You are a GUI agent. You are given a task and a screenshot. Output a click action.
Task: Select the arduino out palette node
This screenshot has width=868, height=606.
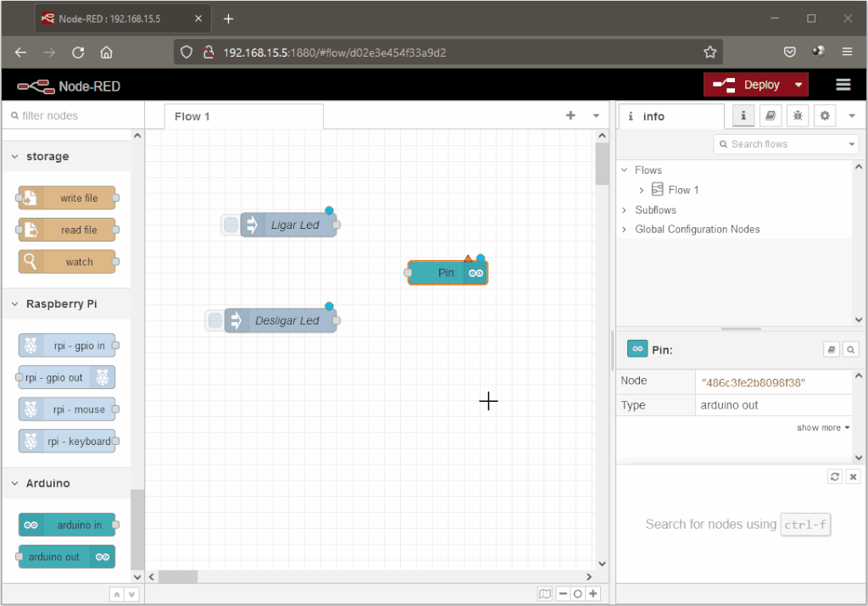tap(67, 557)
